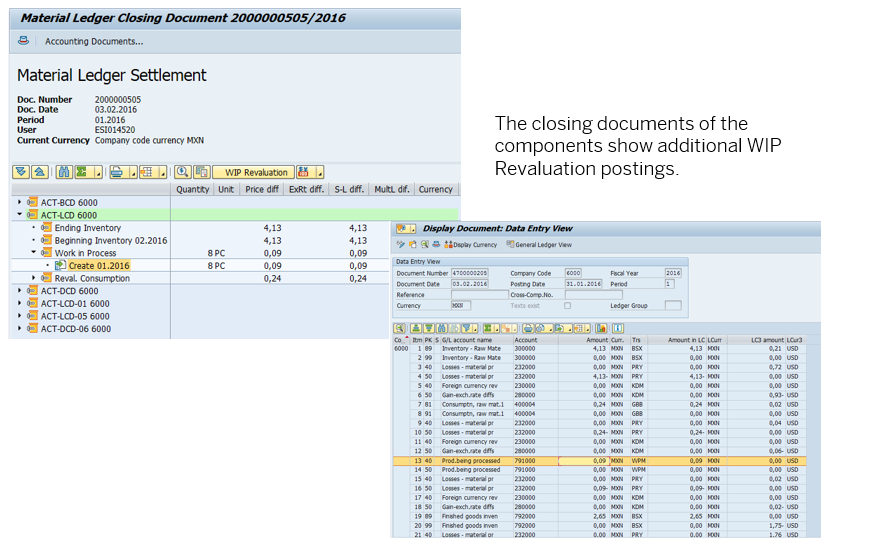Click the binoculars find icon in line item toolbar
885x549 pixels.
tap(442, 328)
